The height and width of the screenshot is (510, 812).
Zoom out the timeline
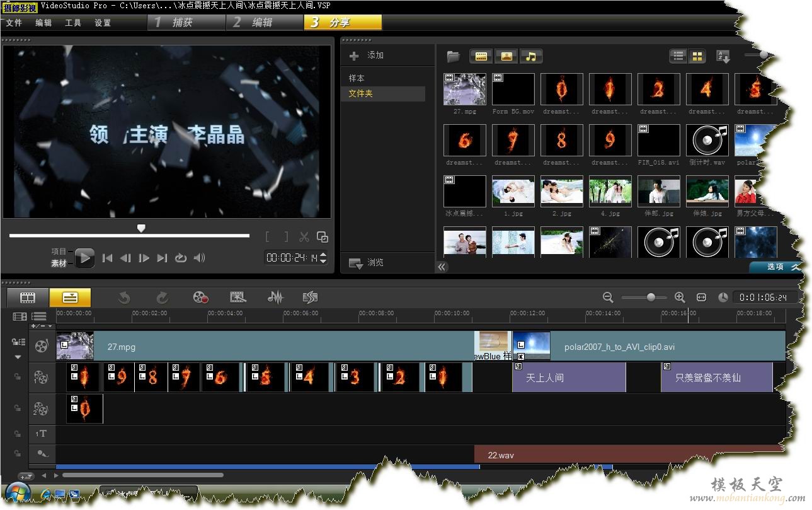608,298
